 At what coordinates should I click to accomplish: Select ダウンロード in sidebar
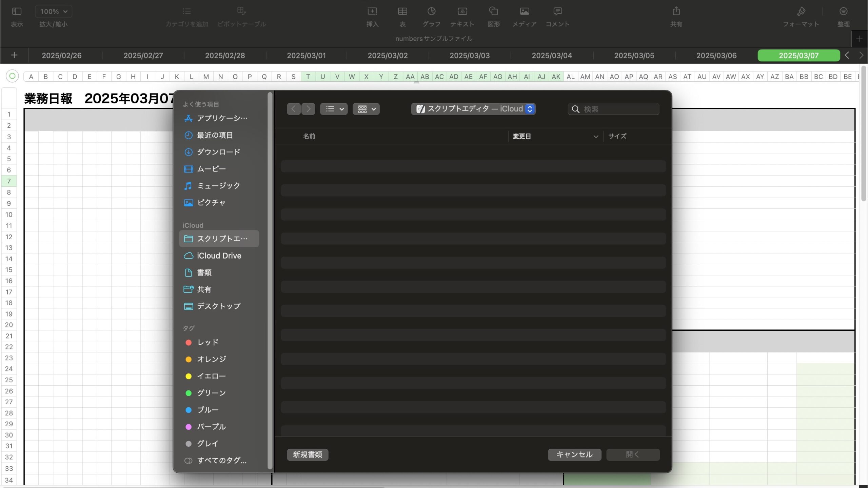pyautogui.click(x=219, y=152)
